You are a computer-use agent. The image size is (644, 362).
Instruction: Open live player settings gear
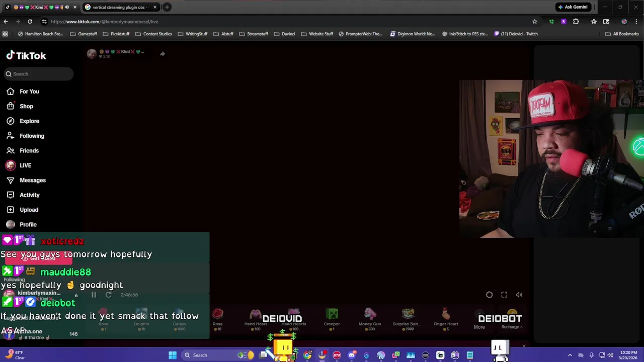pos(489,295)
